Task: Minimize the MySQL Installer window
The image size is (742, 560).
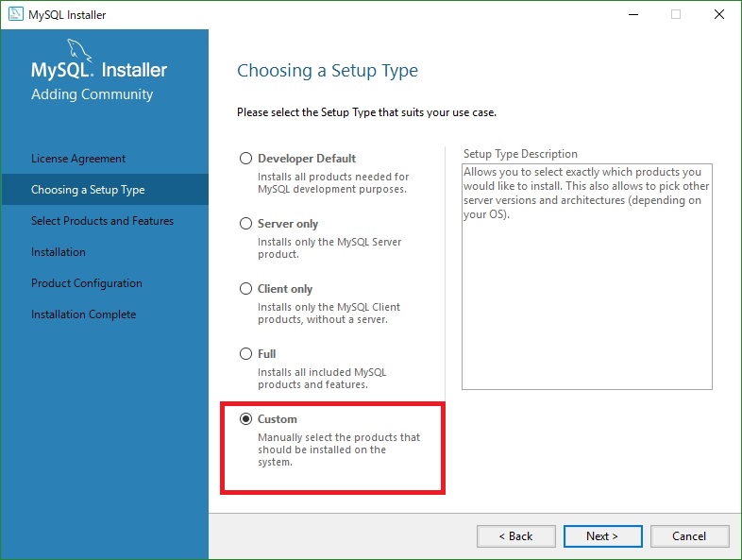Action: click(x=633, y=15)
